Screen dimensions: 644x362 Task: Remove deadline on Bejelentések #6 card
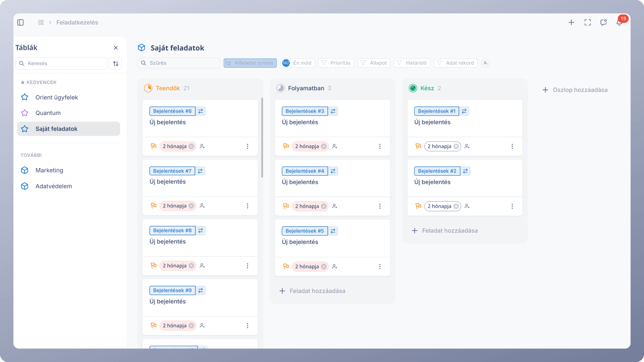(x=191, y=146)
